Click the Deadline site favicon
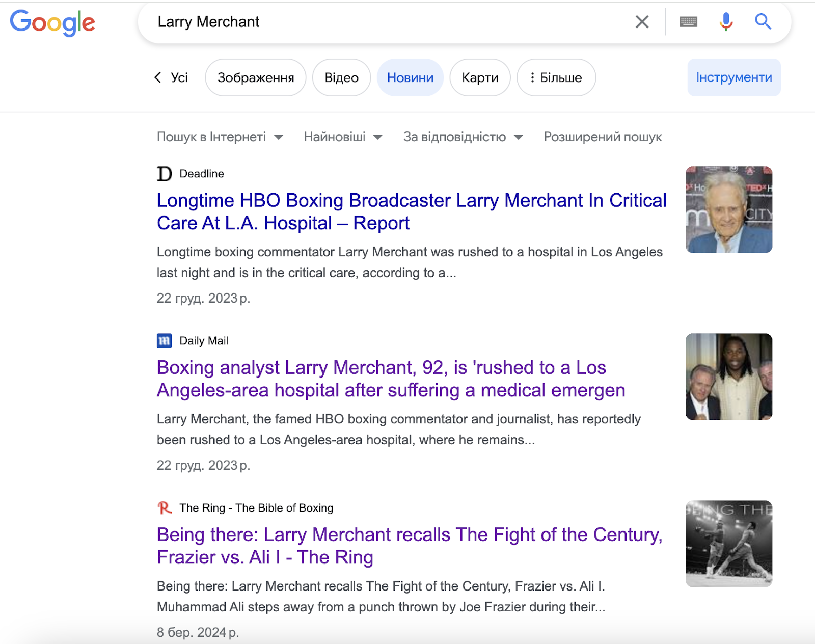Image resolution: width=815 pixels, height=644 pixels. tap(164, 174)
